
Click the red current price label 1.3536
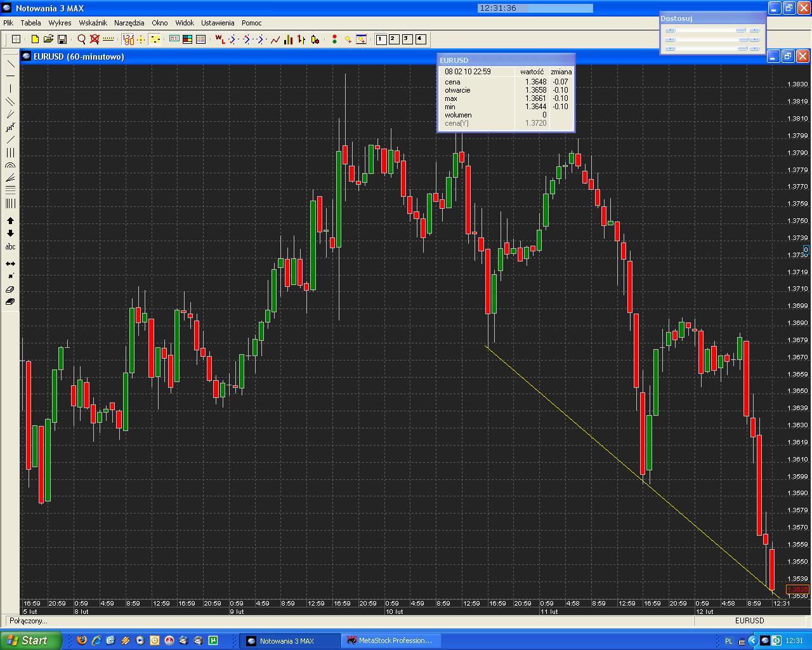point(797,590)
